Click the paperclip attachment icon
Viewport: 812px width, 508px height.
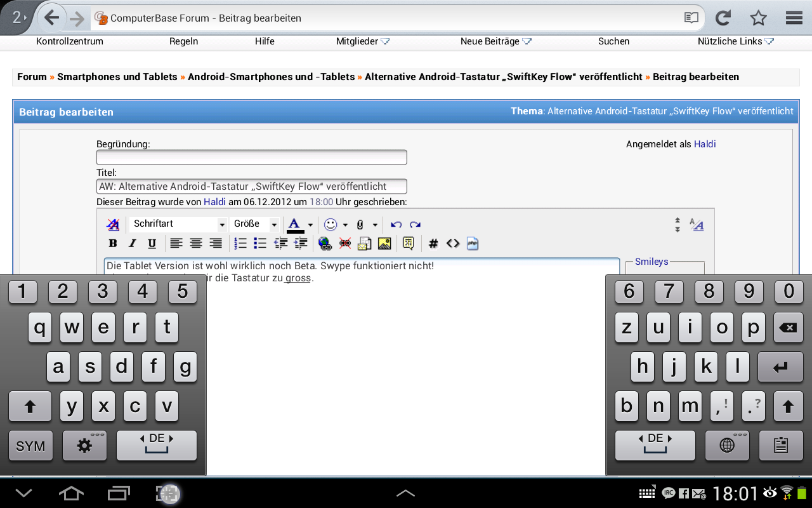[x=360, y=224]
